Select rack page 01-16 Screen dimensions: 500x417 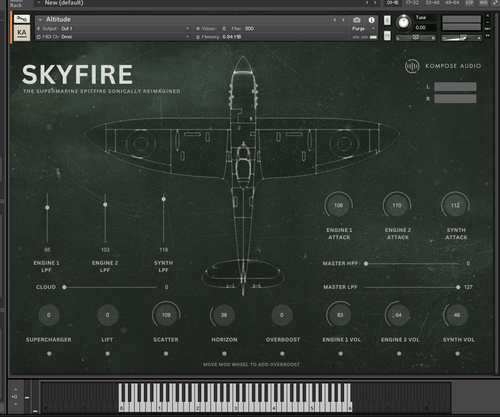(393, 3)
